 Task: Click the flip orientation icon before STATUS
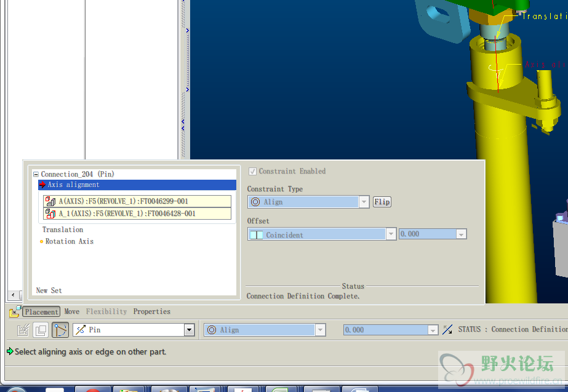pyautogui.click(x=447, y=330)
